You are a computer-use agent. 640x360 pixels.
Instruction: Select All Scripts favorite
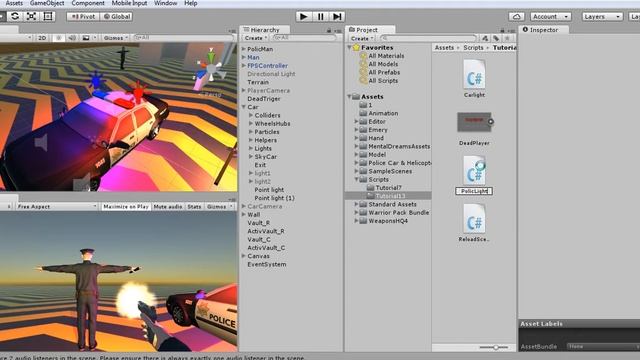point(383,81)
